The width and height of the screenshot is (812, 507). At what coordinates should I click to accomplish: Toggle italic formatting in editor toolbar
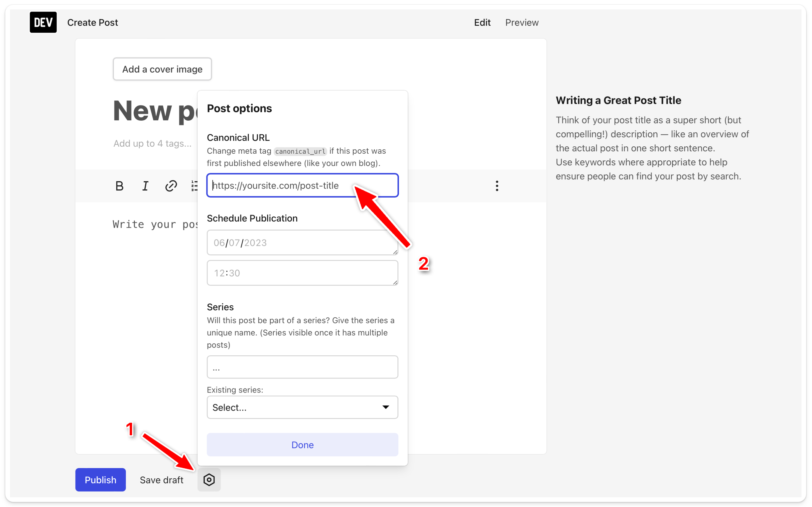[145, 186]
